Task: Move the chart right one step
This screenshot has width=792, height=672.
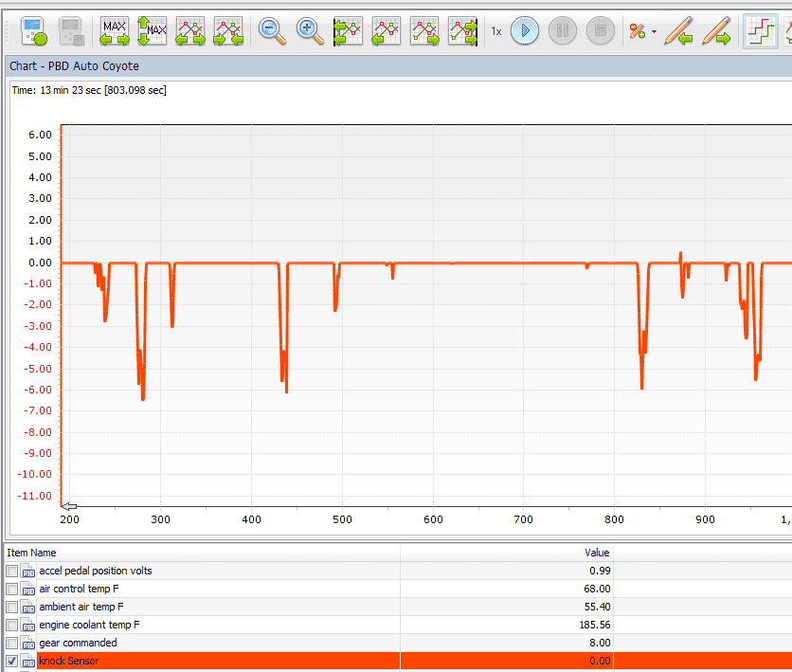Action: 424,31
